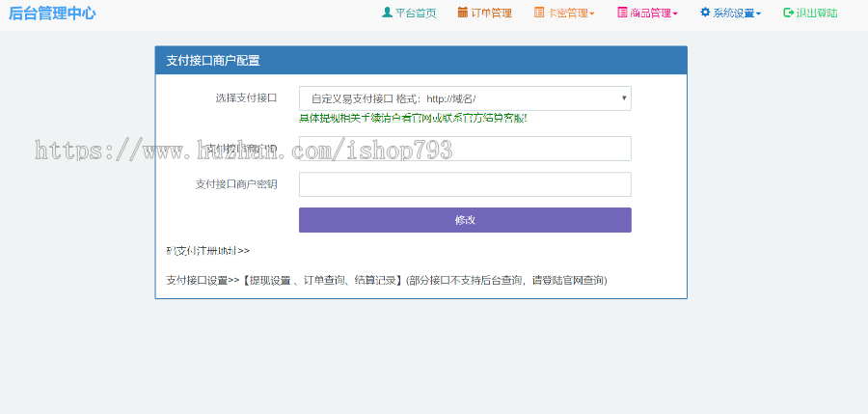This screenshot has height=414, width=868.
Task: Go to the 平台首页 menu label
Action: (416, 14)
